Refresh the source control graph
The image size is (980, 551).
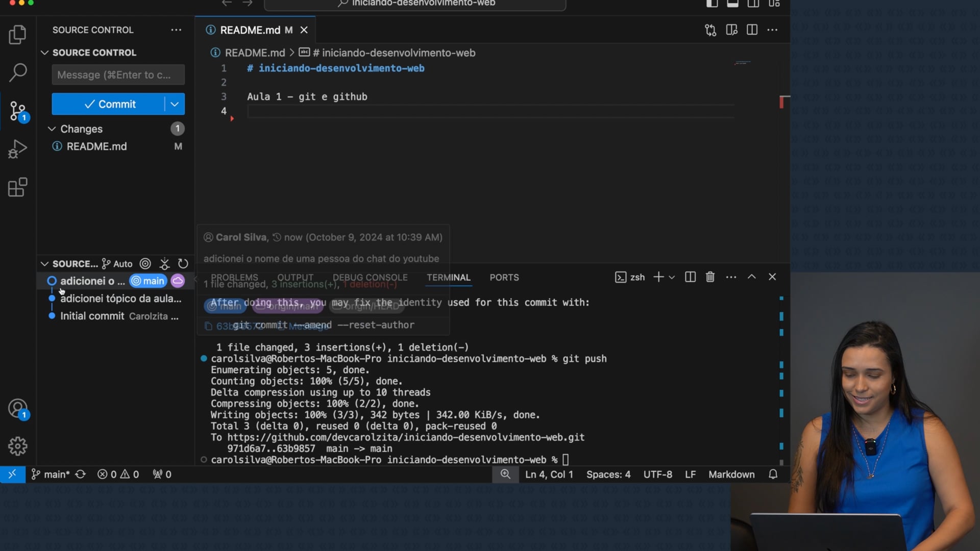(183, 264)
